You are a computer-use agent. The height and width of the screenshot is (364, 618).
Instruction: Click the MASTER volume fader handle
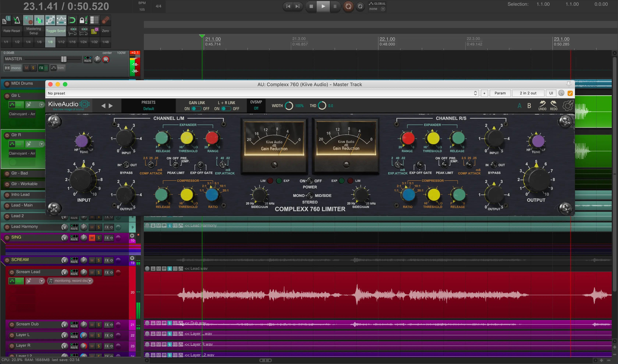63,59
